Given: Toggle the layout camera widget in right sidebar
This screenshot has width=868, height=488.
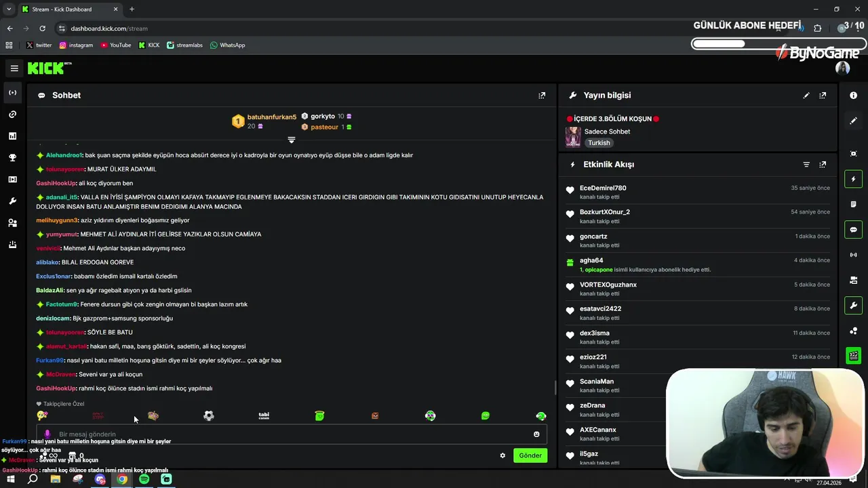Looking at the screenshot, I should [x=854, y=280].
